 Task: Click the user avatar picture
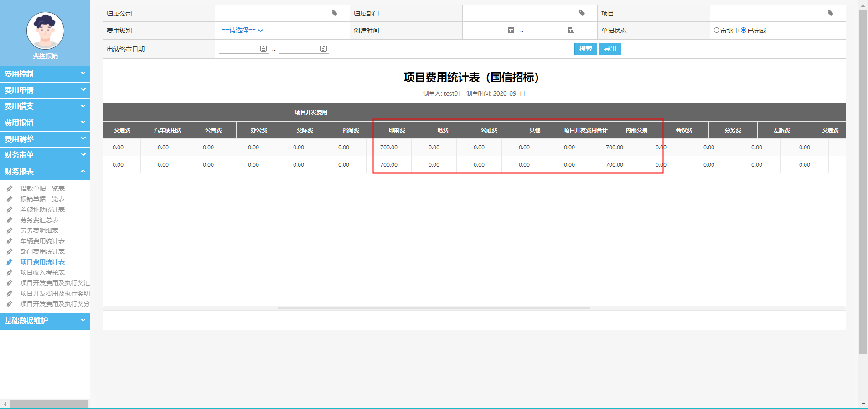pos(45,31)
